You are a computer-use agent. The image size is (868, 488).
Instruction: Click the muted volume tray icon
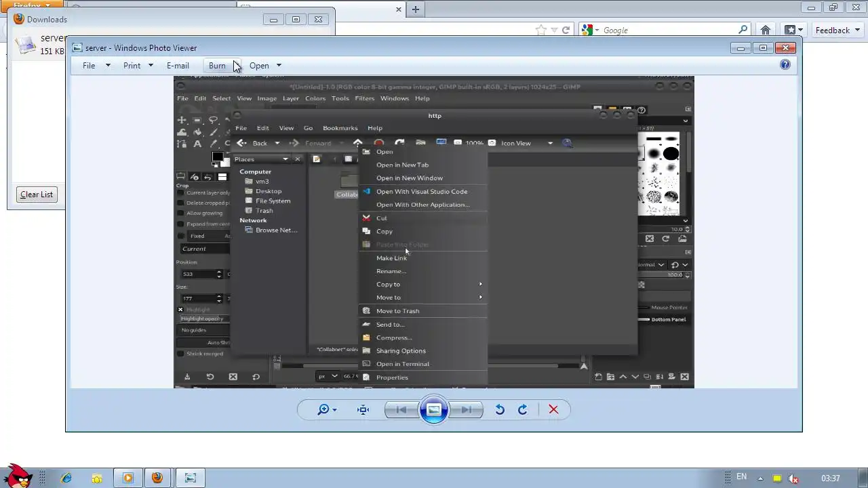point(794,478)
